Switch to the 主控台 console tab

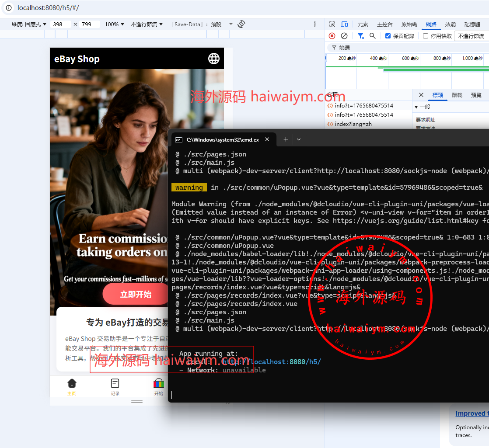coord(385,24)
